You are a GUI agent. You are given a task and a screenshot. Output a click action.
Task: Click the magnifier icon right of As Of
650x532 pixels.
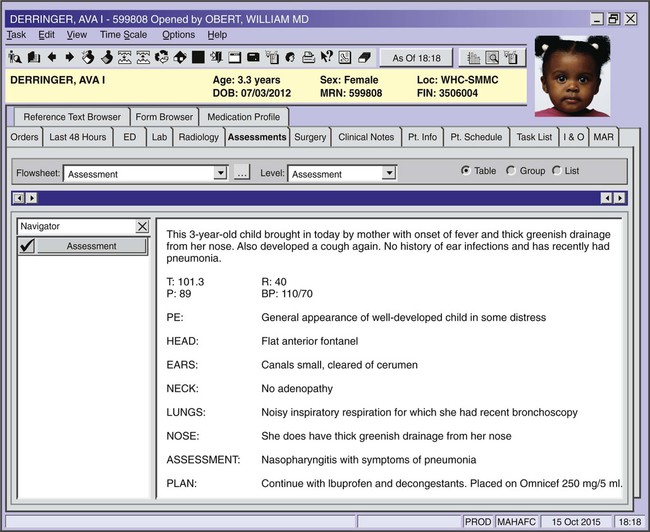492,57
